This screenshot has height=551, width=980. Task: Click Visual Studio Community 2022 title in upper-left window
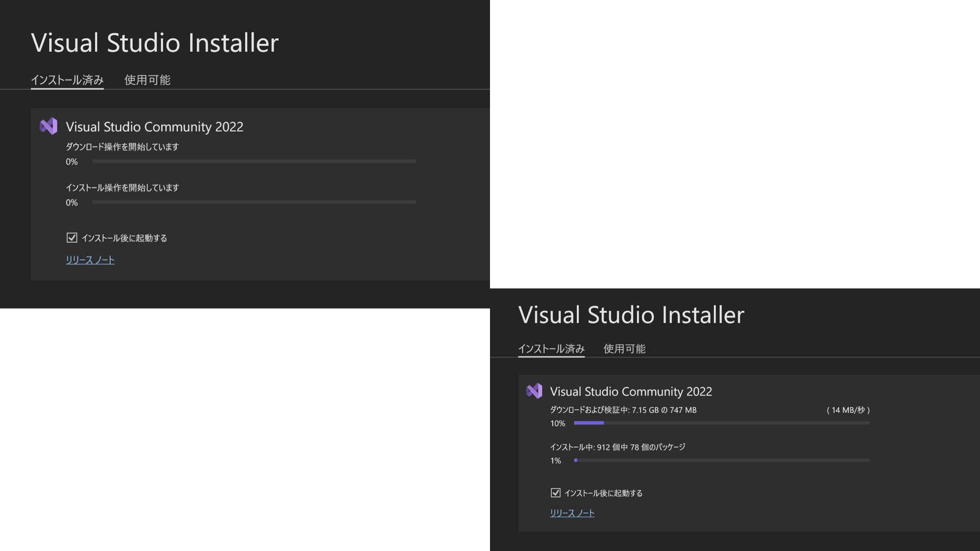point(155,127)
